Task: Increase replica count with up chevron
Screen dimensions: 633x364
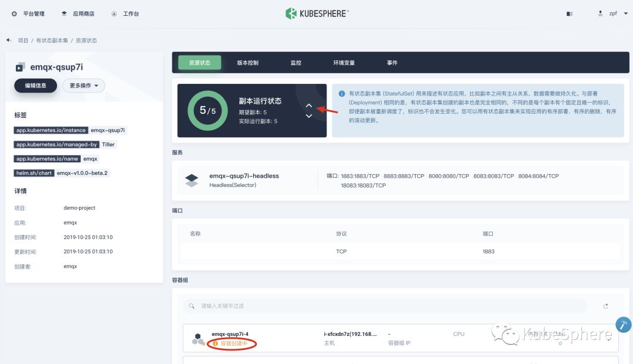Action: tap(309, 106)
